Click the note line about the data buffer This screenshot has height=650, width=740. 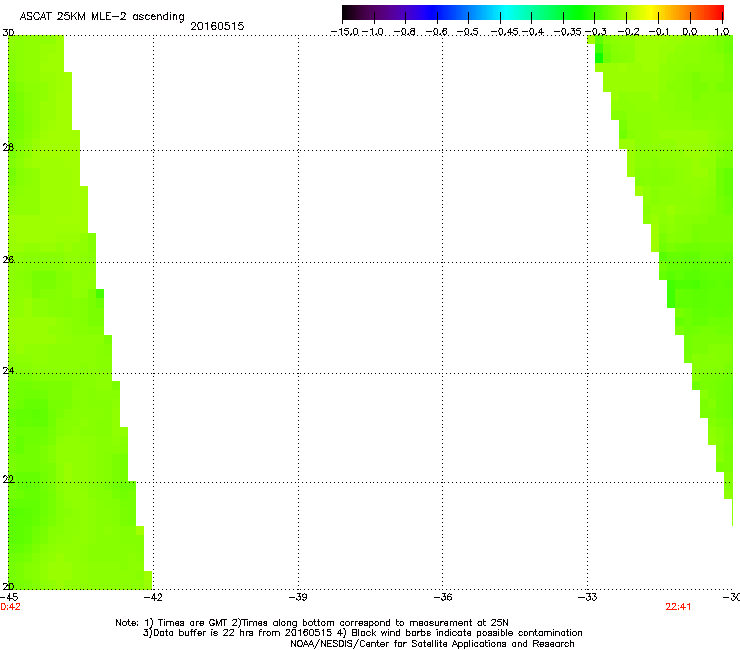362,633
